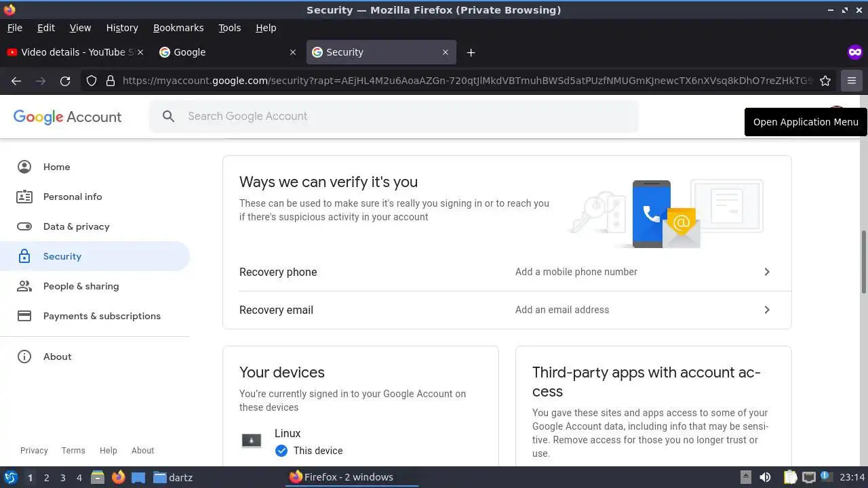Click Add an email address
Screen dimensions: 868x488
(562, 310)
